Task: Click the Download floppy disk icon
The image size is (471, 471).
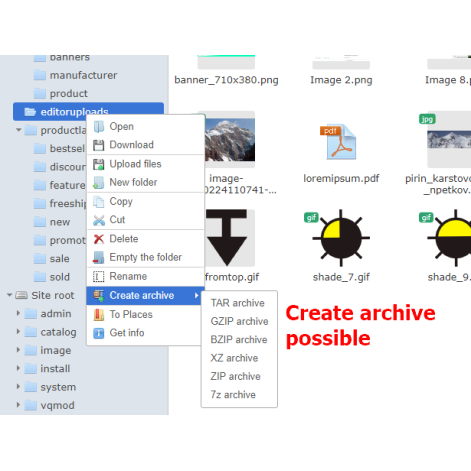Action: (99, 145)
